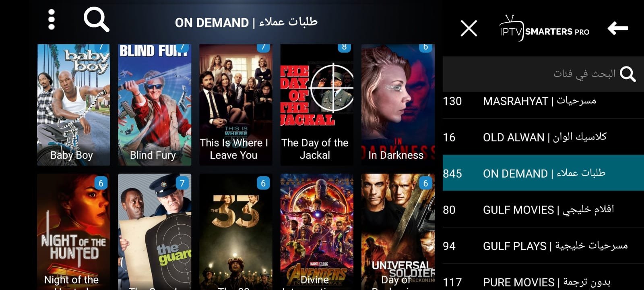
Task: Select the MASRAHYAT category
Action: pyautogui.click(x=543, y=101)
